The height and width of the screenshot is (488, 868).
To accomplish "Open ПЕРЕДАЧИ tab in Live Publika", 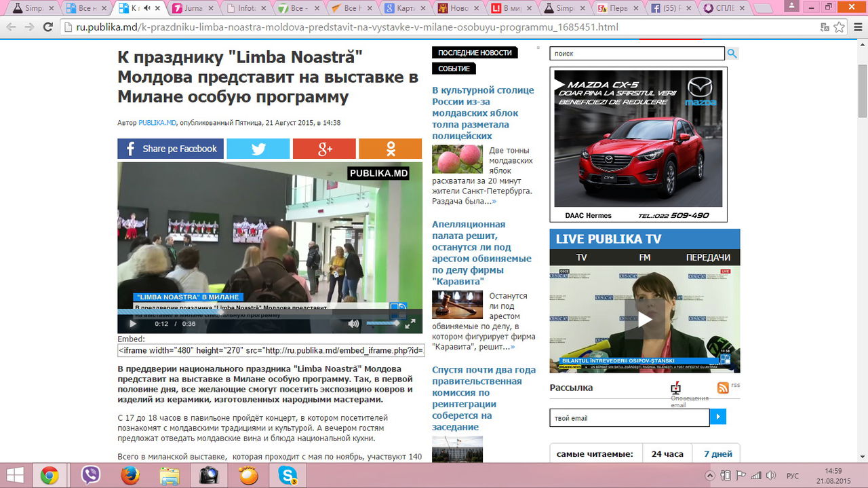I will (708, 257).
